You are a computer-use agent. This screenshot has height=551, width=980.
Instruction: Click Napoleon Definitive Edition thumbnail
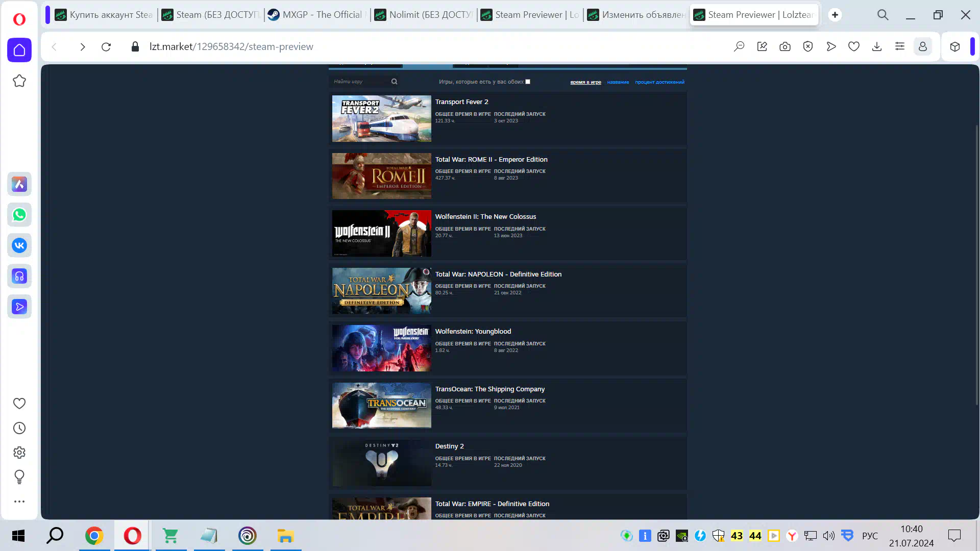pos(381,291)
